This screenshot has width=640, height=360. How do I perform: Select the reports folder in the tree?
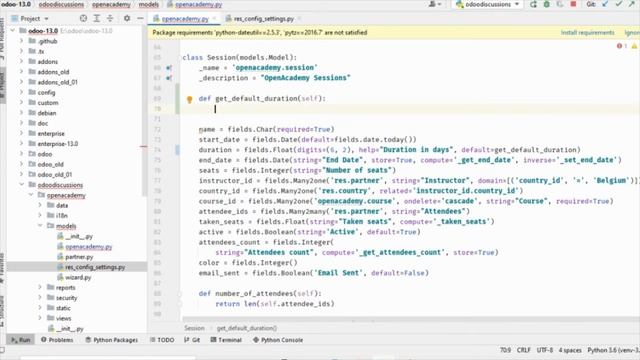point(65,287)
